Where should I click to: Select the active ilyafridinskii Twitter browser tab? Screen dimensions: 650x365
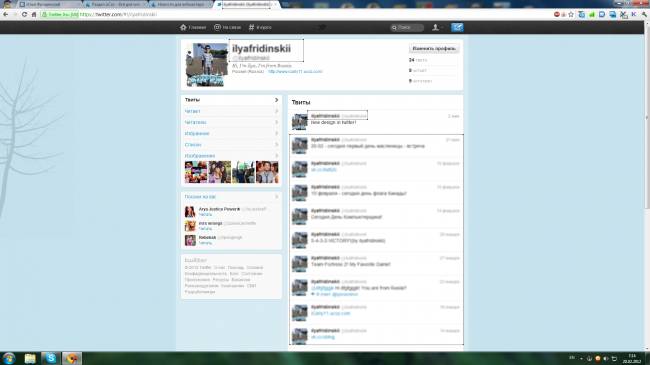point(247,5)
